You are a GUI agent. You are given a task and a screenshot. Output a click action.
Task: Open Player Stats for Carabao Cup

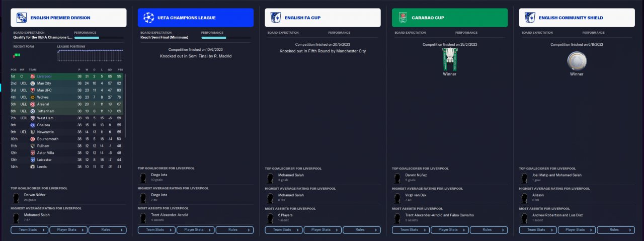click(450, 230)
